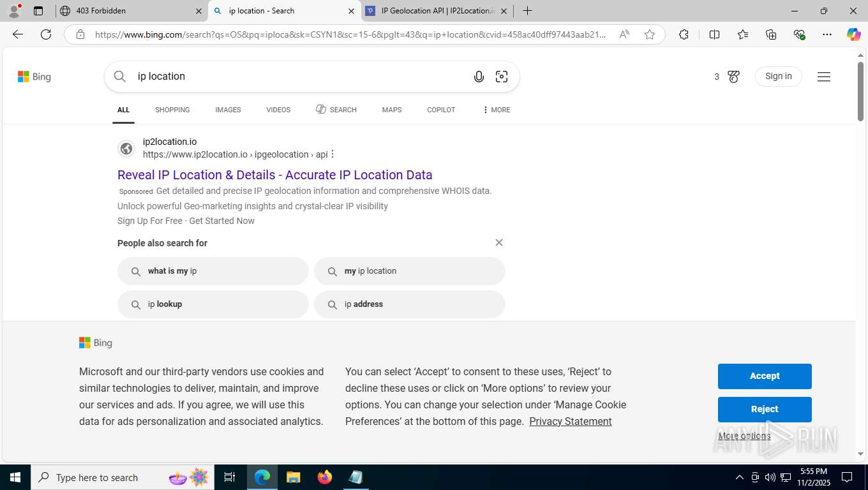Open Read aloud in the address bar

624,34
